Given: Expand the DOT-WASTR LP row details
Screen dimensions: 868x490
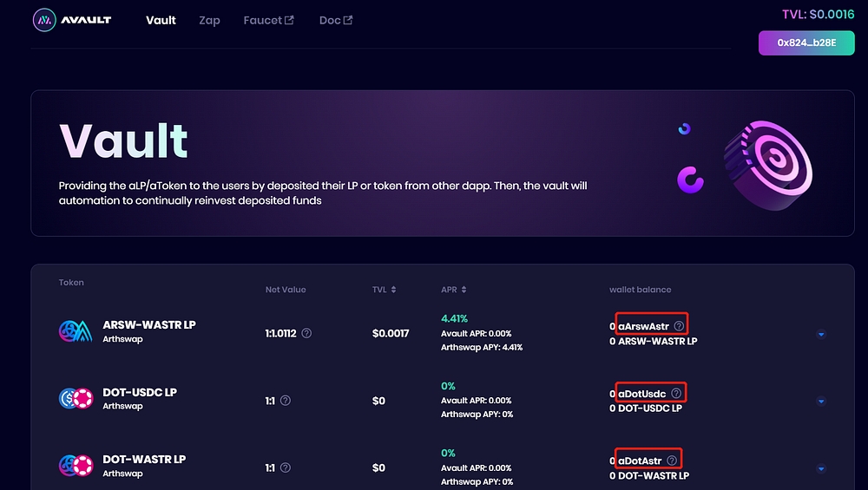Looking at the screenshot, I should coord(821,468).
